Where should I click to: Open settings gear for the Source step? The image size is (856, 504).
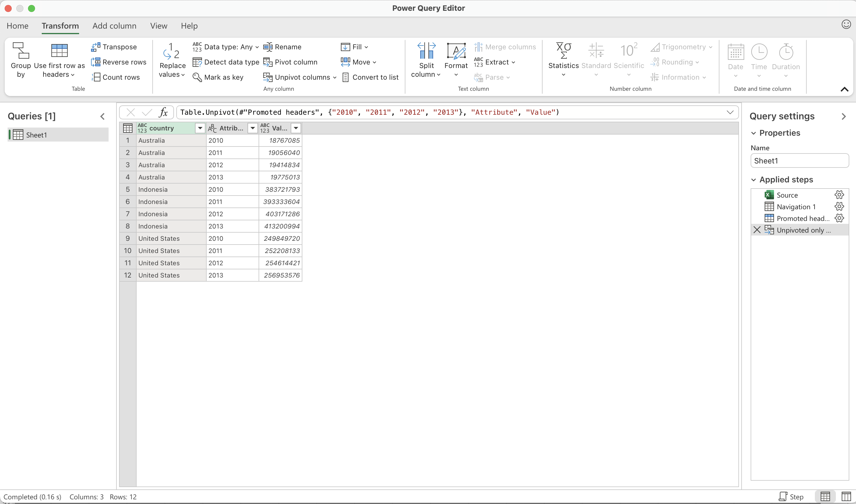[839, 195]
